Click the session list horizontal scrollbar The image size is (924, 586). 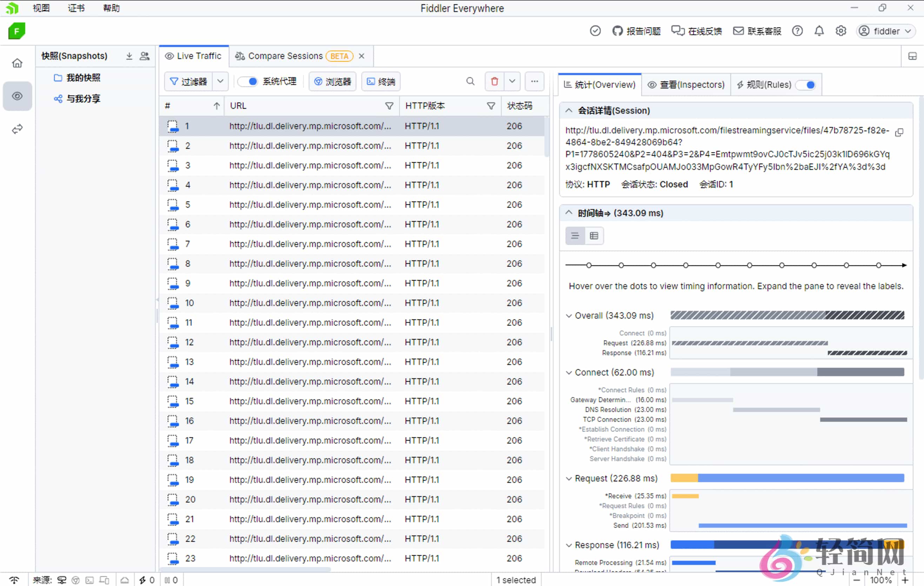click(x=246, y=569)
